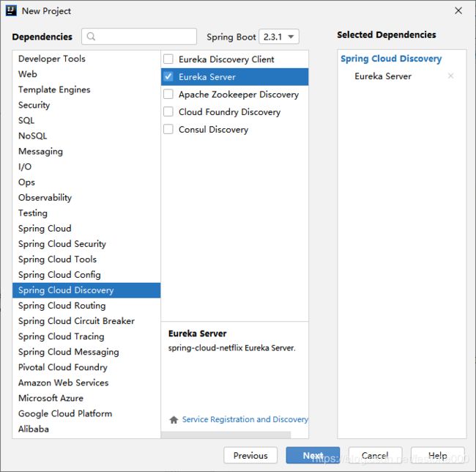Open Spring Cloud Tracing category
Viewport: 476px width, 472px height.
(x=86, y=336)
